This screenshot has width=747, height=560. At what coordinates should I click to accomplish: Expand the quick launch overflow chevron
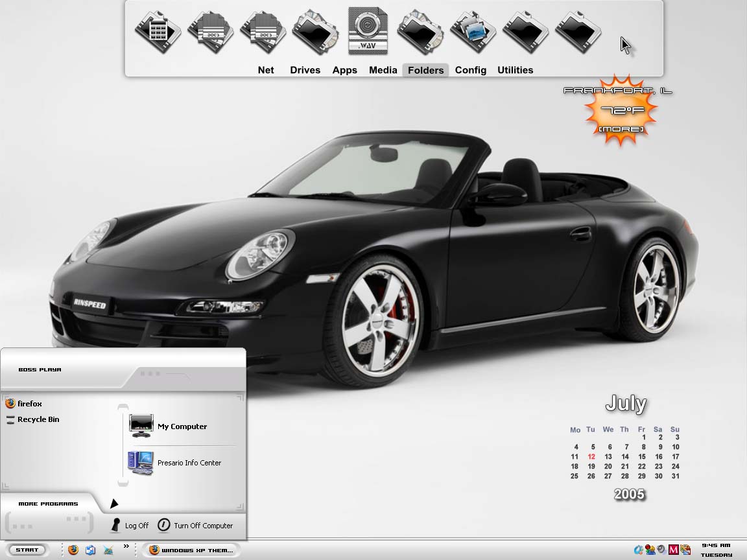126,546
